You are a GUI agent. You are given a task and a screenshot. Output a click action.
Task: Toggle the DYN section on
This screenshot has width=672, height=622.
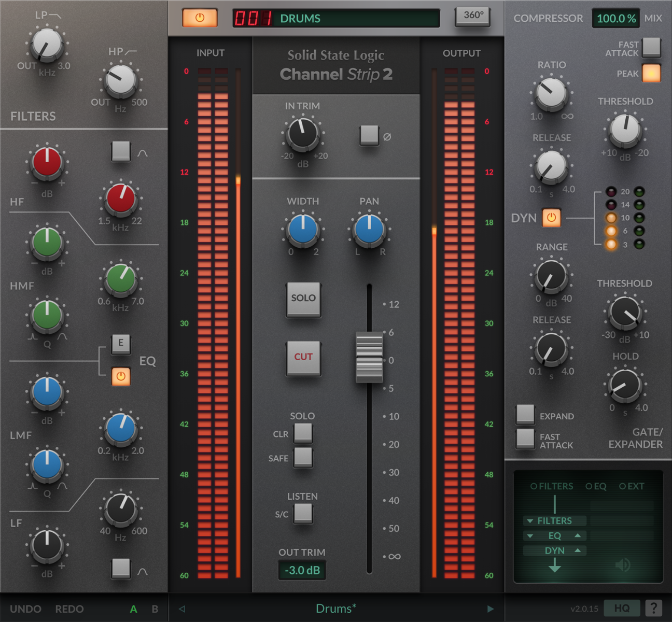point(551,218)
